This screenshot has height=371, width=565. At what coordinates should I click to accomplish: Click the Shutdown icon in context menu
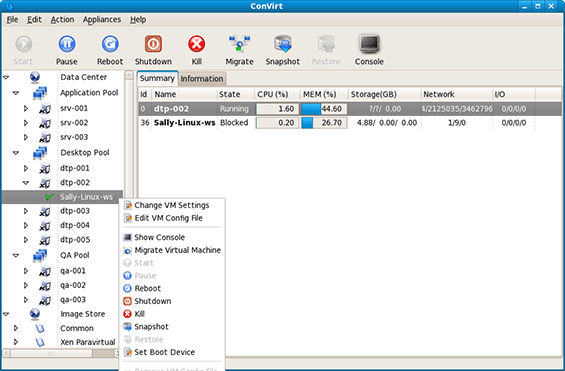point(128,301)
